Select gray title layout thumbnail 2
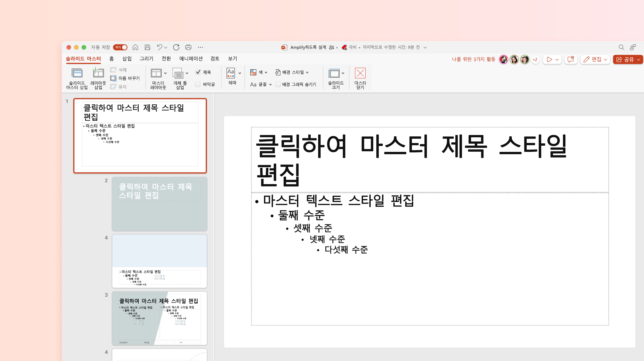Viewport: 644px width, 361px height. [x=159, y=204]
